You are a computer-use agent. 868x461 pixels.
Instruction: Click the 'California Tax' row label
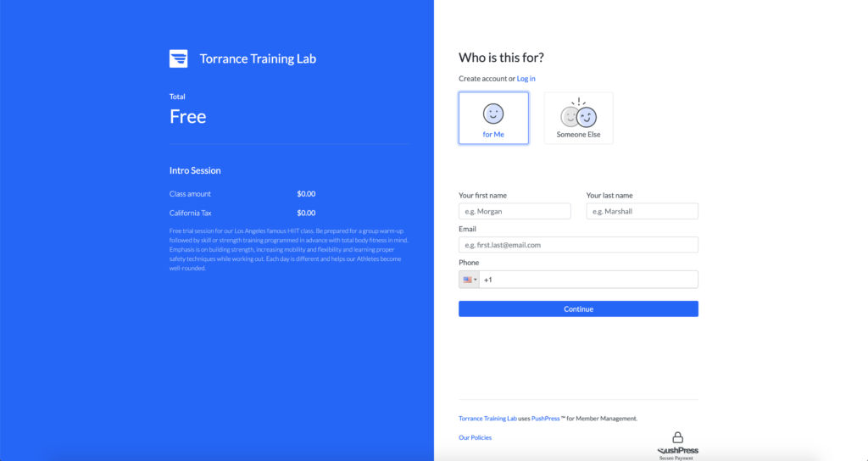(191, 213)
